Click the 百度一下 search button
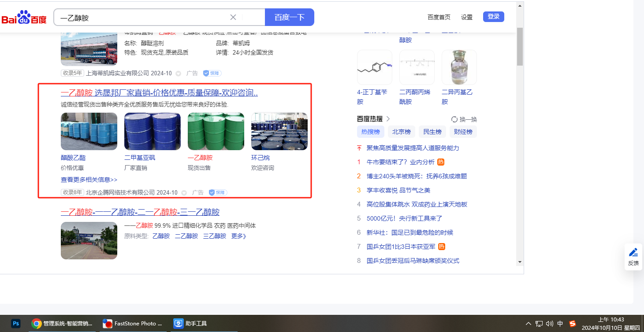Screen dimensions: 644x332 coord(290,17)
